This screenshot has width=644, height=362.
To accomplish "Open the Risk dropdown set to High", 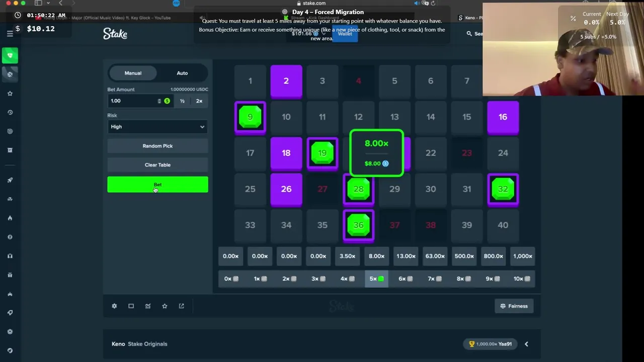I will [x=157, y=127].
